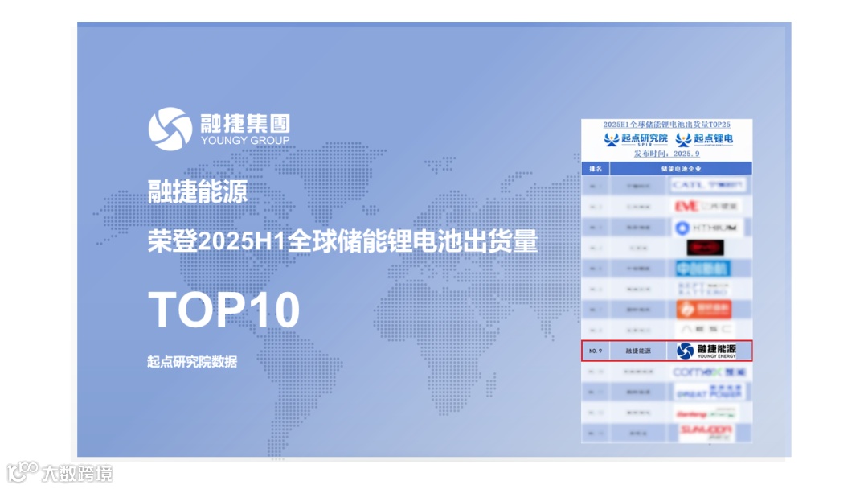This screenshot has width=868, height=489.
Task: Open the 2025H1全球储能锂电池出货量TOP25 table title
Action: [x=666, y=125]
